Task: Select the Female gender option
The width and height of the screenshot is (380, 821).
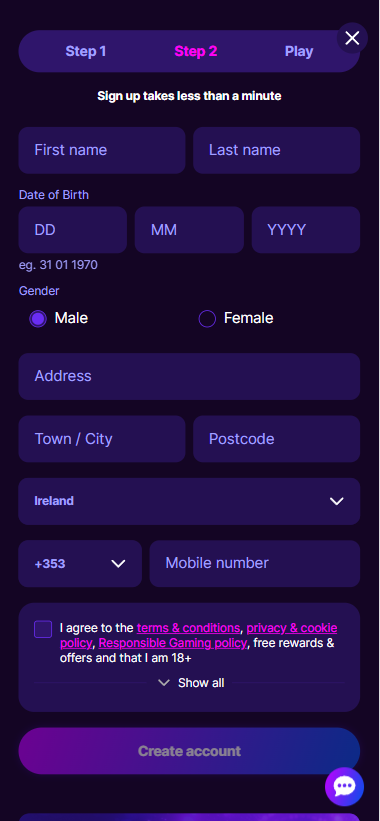Action: [236, 318]
